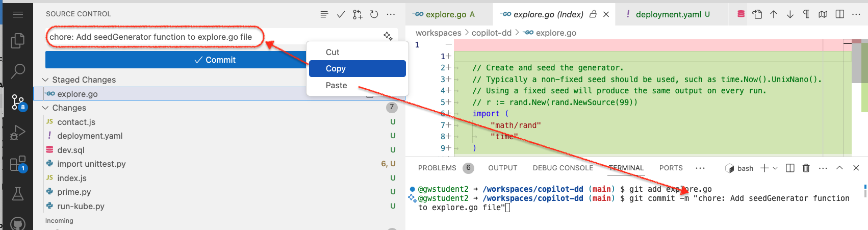
Task: Click copilot-dd in the breadcrumb
Action: coord(491,33)
